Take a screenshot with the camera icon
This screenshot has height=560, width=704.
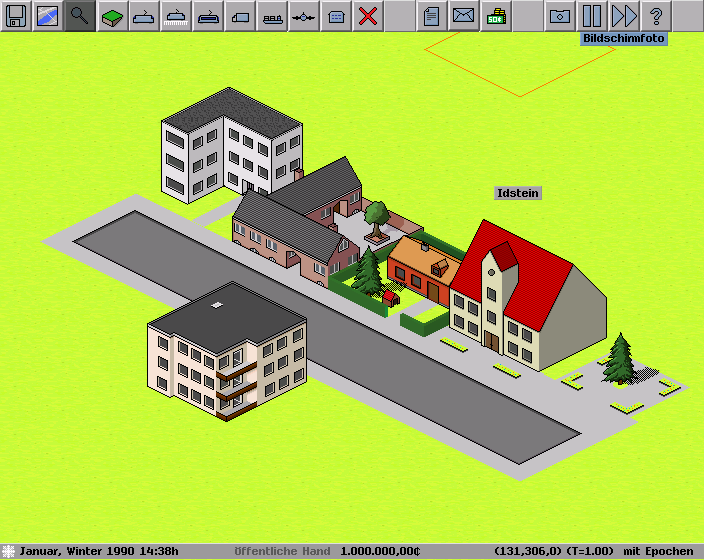pos(560,16)
